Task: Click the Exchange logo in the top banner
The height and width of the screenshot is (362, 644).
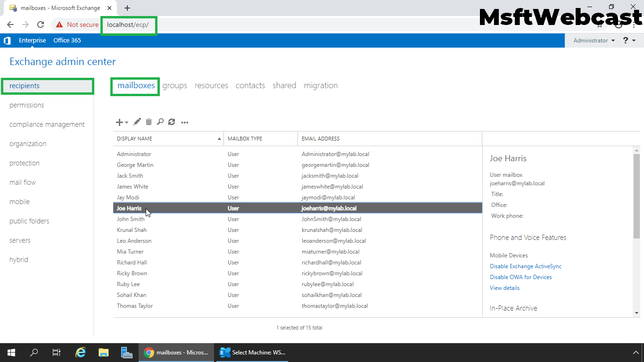Action: 7,41
